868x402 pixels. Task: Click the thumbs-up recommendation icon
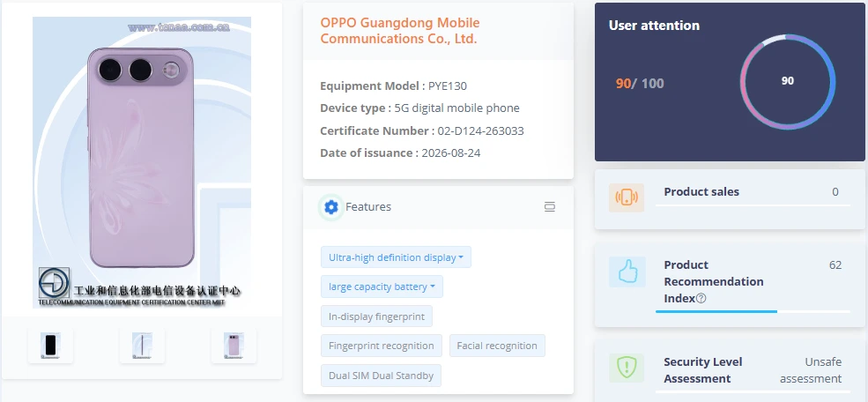(x=627, y=272)
